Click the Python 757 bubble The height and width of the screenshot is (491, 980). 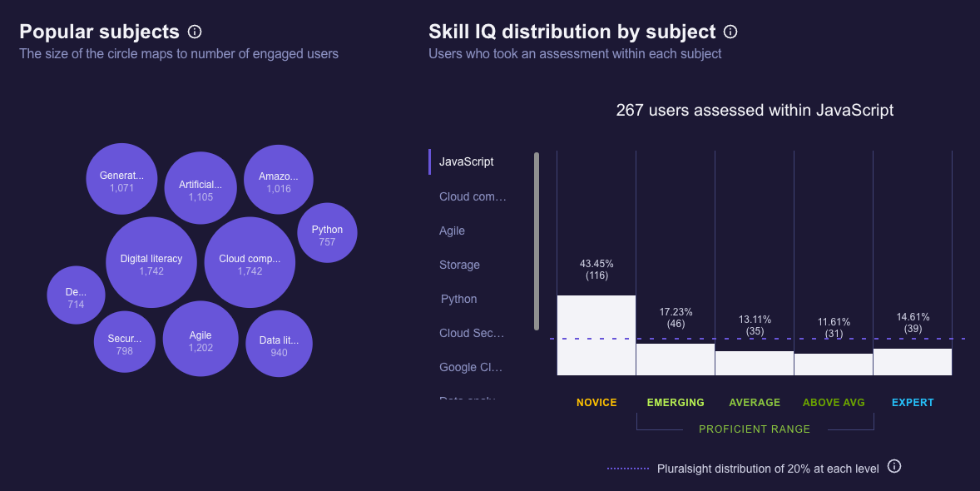pos(327,233)
